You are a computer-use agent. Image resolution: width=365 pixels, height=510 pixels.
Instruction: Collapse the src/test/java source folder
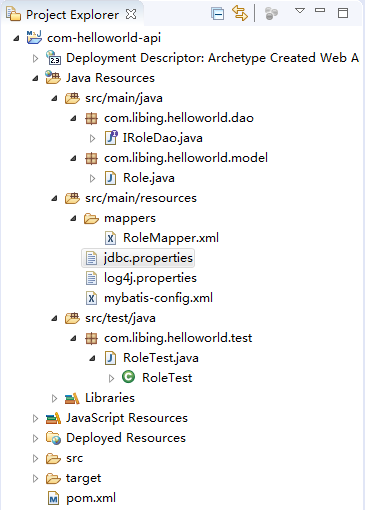[x=54, y=318]
